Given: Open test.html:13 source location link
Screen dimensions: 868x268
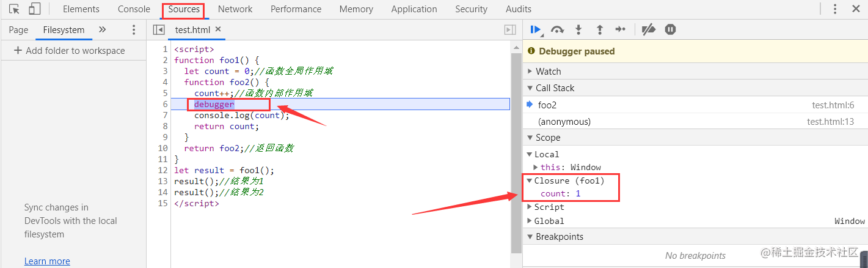Looking at the screenshot, I should tap(831, 122).
